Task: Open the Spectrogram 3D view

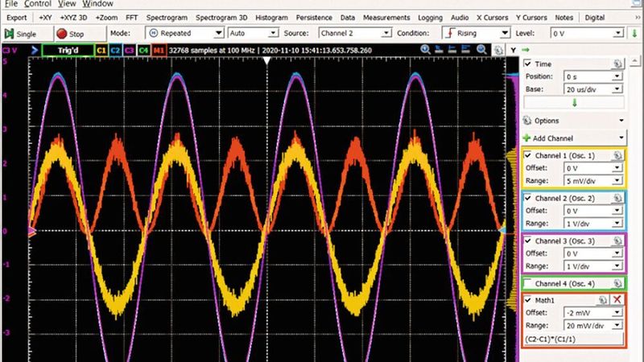Action: [221, 18]
